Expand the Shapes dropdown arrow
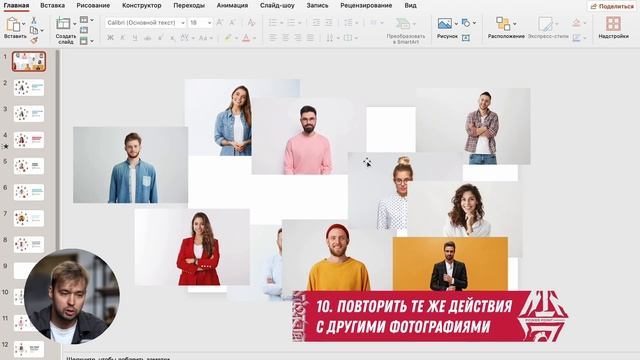The width and height of the screenshot is (640, 360). click(474, 23)
